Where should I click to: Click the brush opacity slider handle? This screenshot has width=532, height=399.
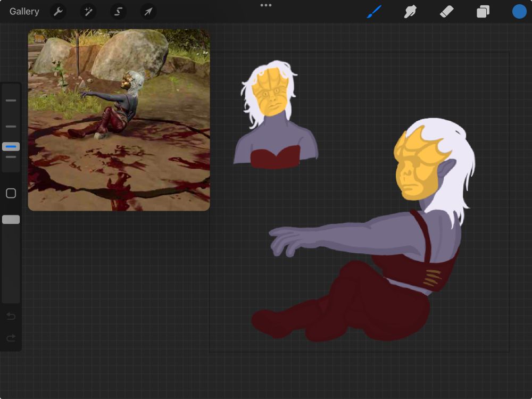pyautogui.click(x=11, y=219)
